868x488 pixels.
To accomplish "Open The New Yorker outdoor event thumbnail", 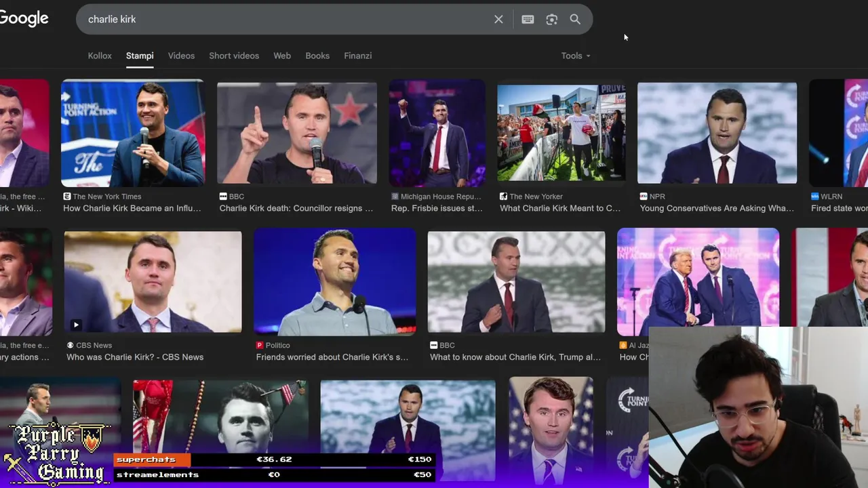I will click(561, 133).
